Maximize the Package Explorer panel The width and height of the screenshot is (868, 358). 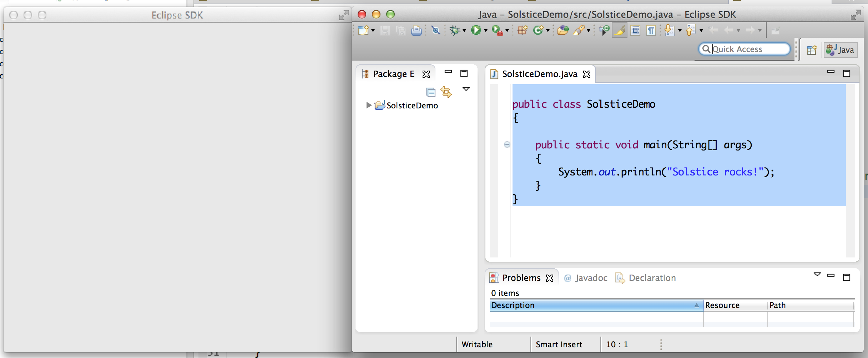464,73
